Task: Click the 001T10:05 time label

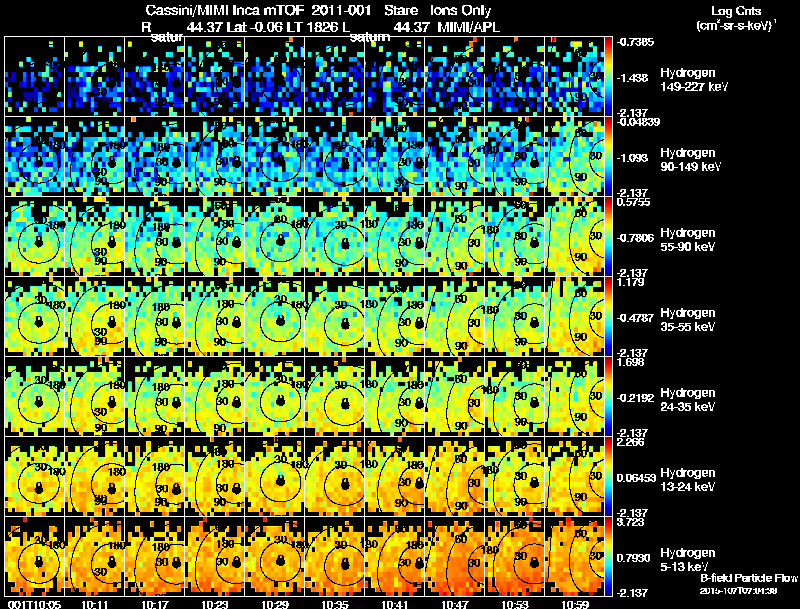Action: click(x=35, y=604)
